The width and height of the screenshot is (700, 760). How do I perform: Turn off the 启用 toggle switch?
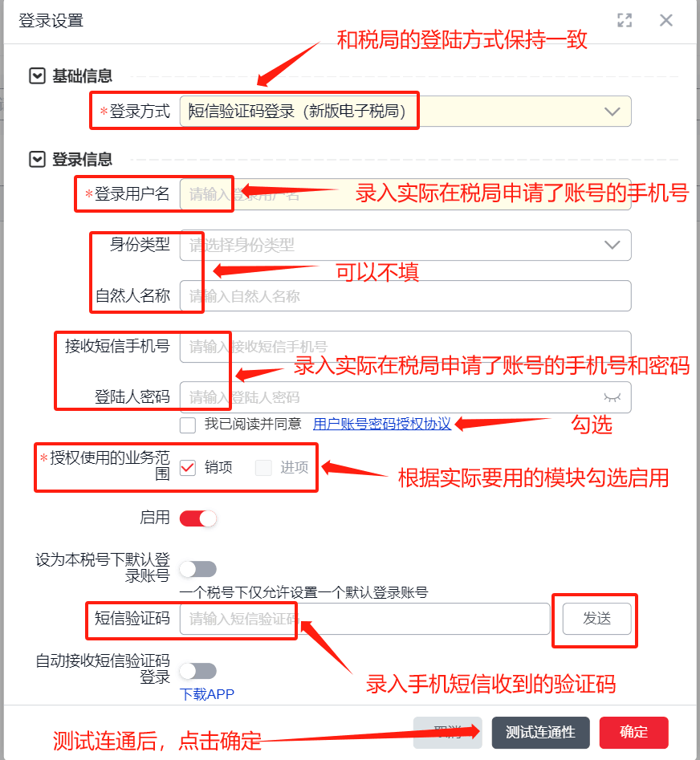click(197, 518)
